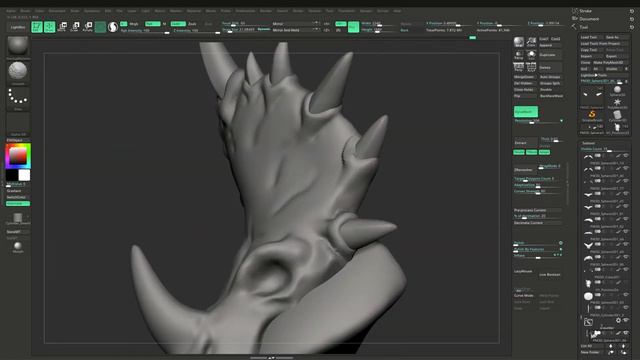Toggle eye visibility on the first subtool row

pyautogui.click(x=626, y=156)
